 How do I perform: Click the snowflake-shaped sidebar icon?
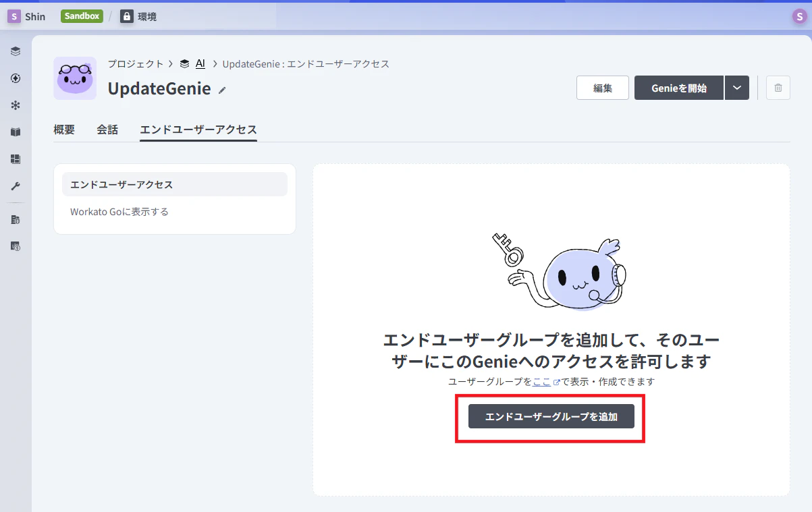(x=16, y=105)
